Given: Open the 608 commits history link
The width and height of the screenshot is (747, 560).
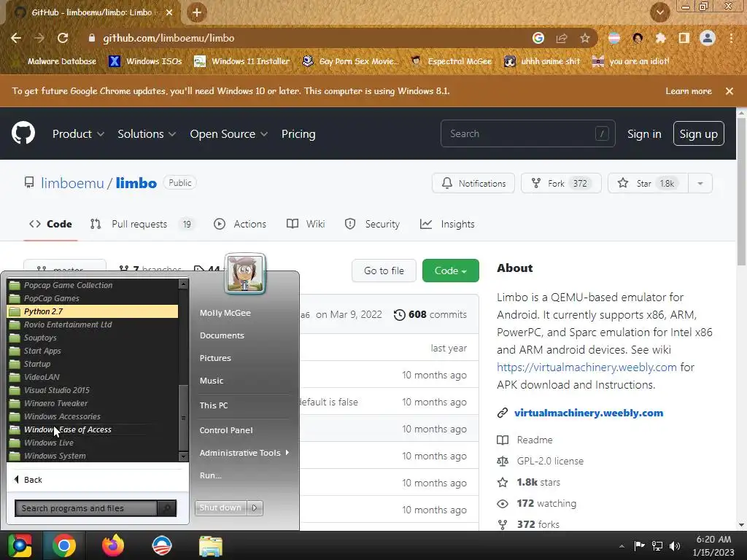Looking at the screenshot, I should point(430,314).
